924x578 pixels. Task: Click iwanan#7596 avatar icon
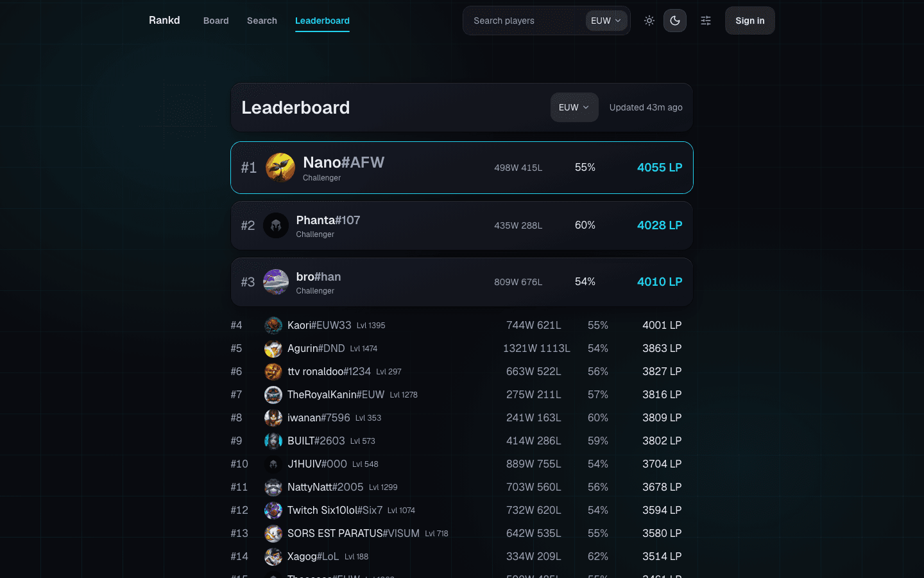pos(273,418)
